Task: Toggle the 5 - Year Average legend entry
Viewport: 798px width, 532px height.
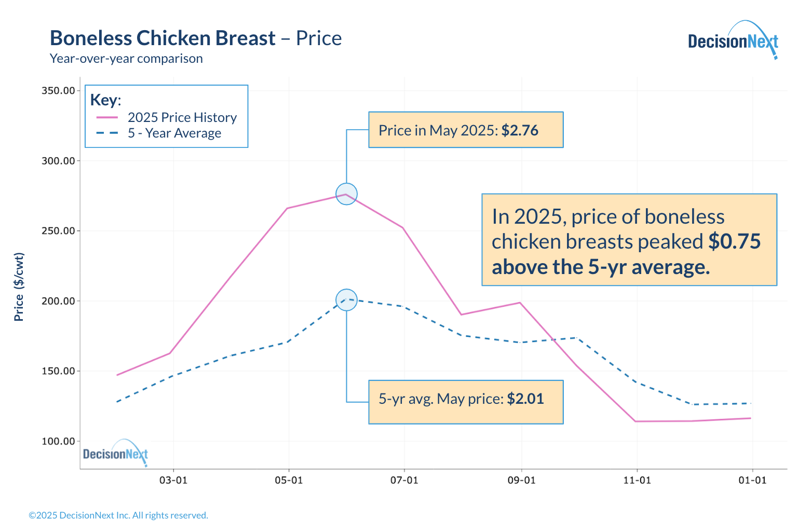Action: click(x=174, y=133)
